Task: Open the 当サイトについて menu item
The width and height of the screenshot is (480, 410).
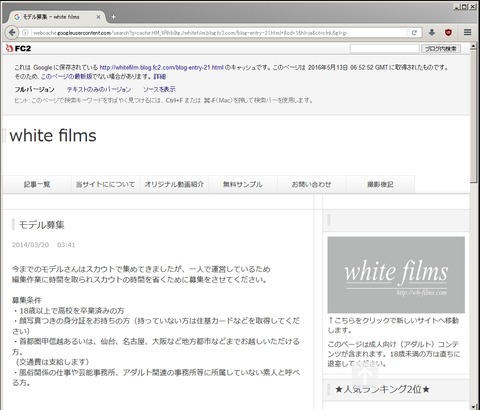Action: tap(105, 184)
